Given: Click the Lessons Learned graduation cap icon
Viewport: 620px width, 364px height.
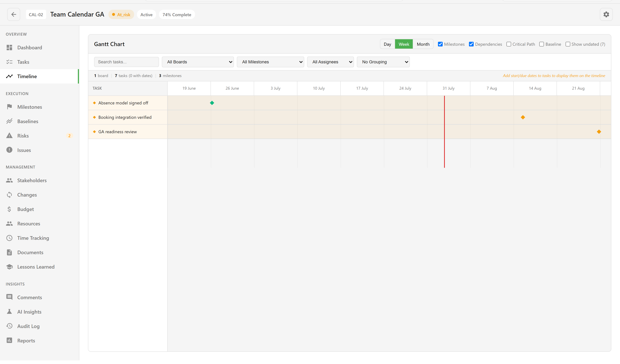Looking at the screenshot, I should 9,267.
